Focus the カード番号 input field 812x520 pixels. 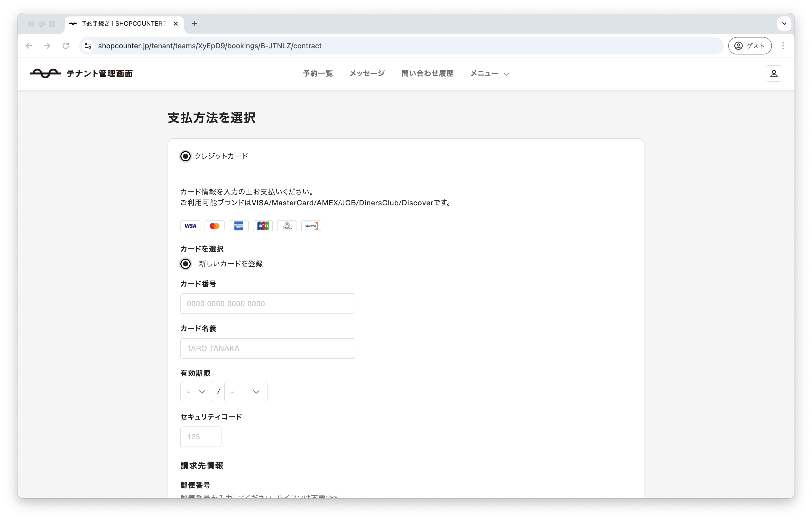click(x=267, y=304)
